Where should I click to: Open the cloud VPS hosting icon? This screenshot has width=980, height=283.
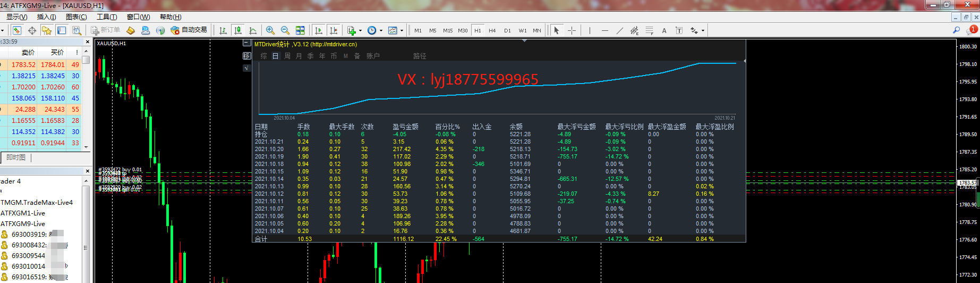point(146,30)
